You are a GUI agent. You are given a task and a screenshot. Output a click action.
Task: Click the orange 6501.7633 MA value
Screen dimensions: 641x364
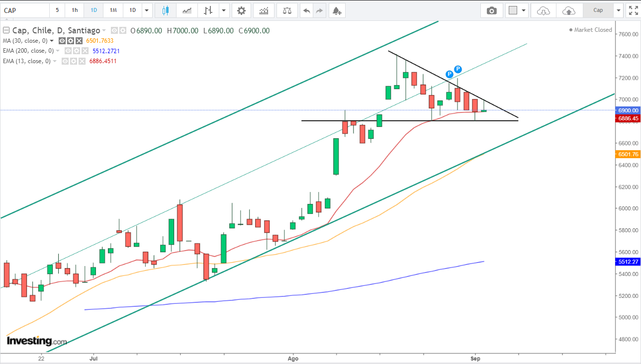pos(100,41)
